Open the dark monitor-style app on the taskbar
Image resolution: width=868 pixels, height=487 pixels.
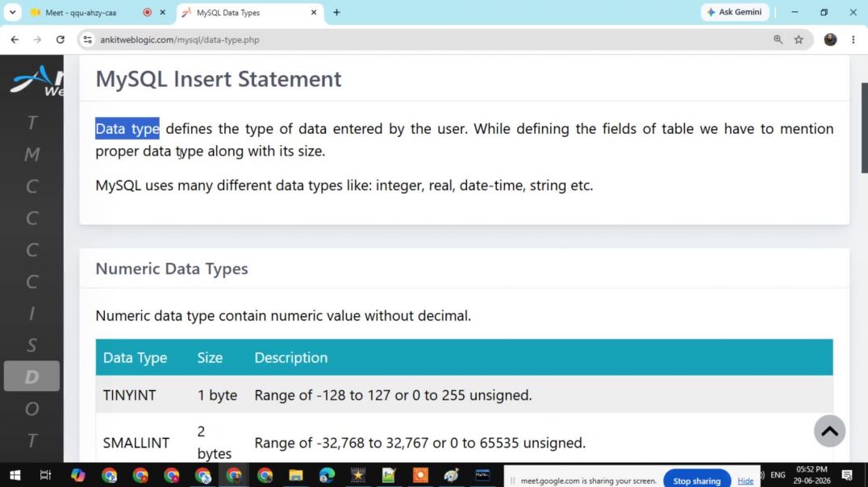pos(482,475)
